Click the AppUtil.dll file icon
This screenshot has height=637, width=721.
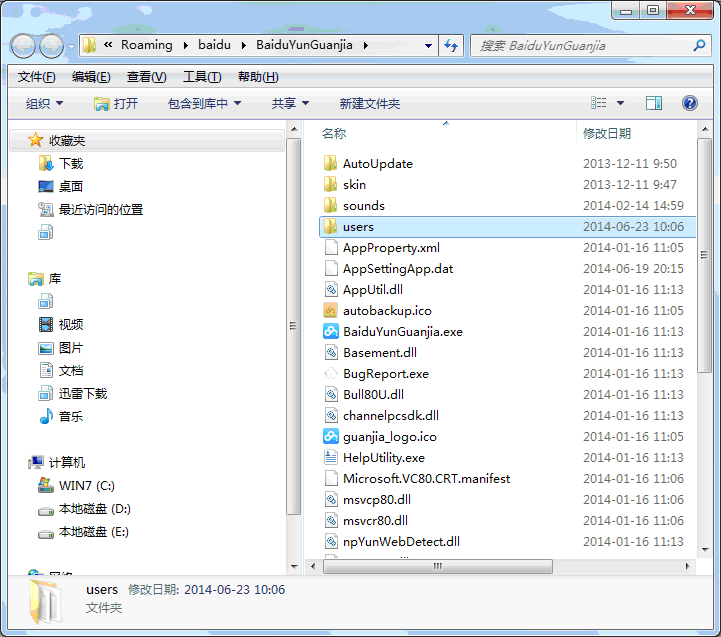pos(331,290)
